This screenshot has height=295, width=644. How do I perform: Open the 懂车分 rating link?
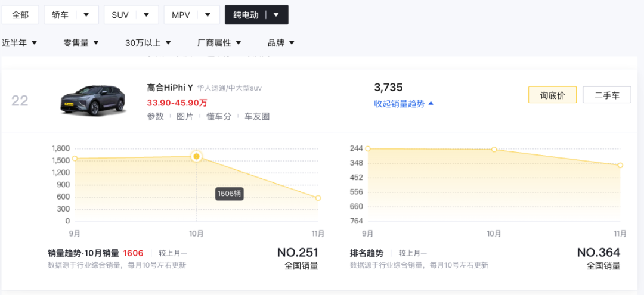coord(218,117)
